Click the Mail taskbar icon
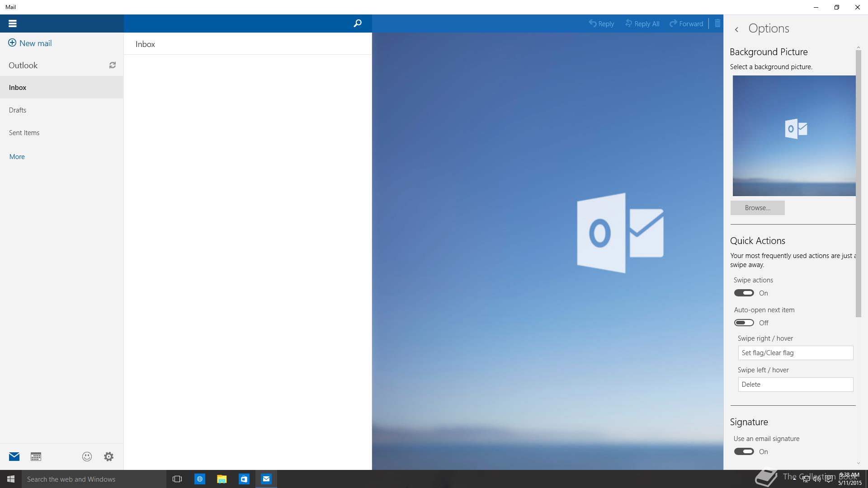This screenshot has width=868, height=488. point(266,479)
